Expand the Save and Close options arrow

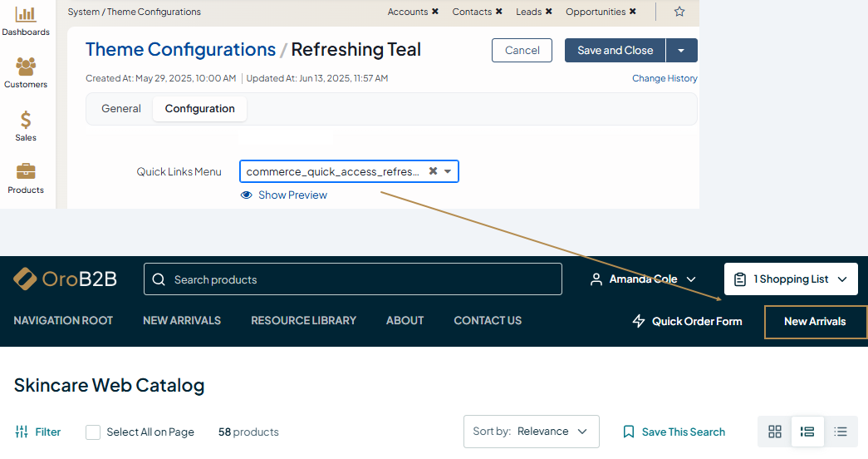tap(681, 51)
